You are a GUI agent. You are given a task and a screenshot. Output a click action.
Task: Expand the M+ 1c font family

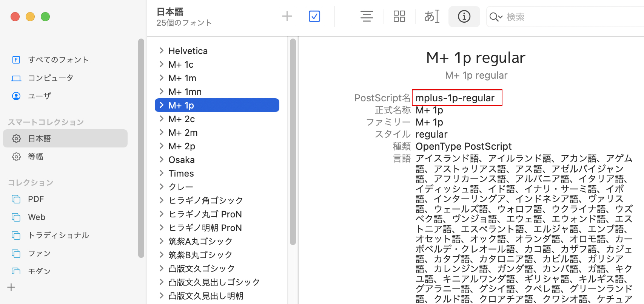(x=161, y=64)
